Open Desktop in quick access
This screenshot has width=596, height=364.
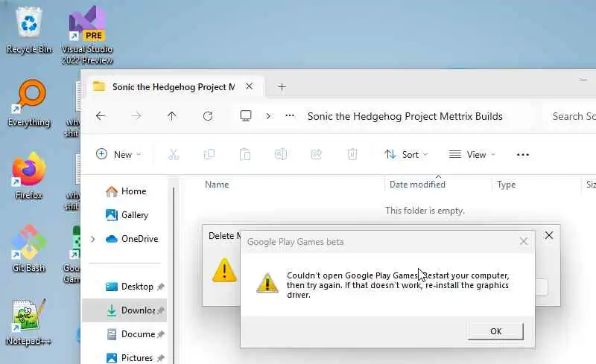pos(129,287)
